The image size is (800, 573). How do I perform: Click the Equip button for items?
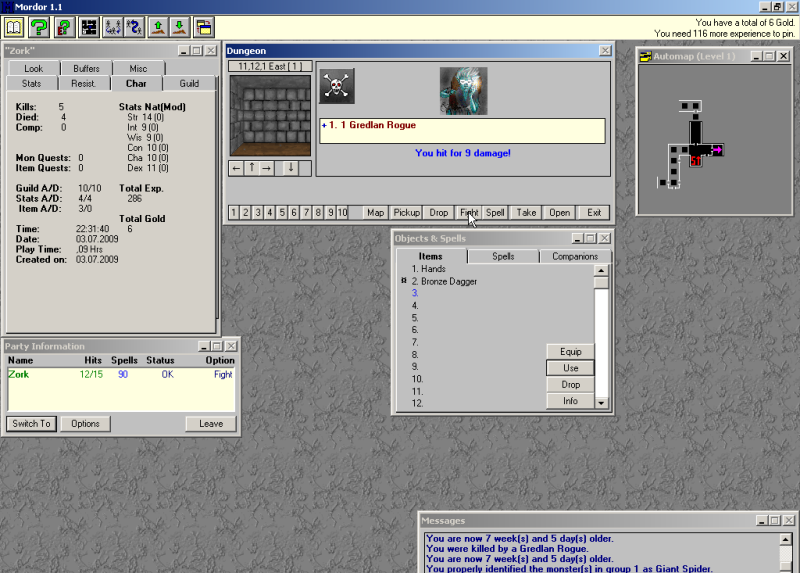click(x=570, y=352)
